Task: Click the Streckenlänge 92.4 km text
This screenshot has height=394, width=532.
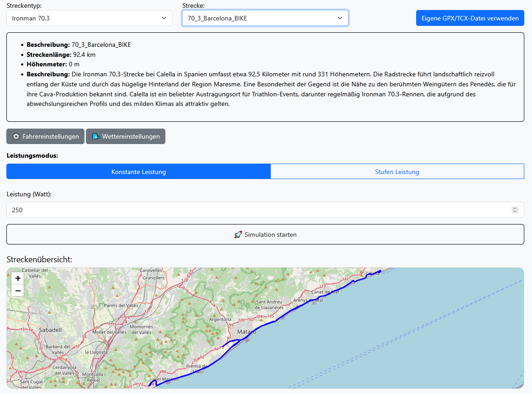Action: 61,55
